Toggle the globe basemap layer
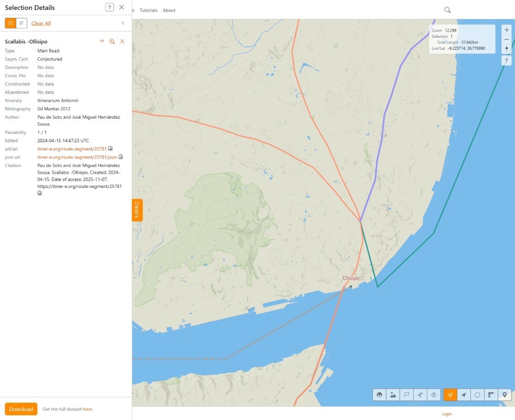This screenshot has height=420, width=515. click(380, 395)
